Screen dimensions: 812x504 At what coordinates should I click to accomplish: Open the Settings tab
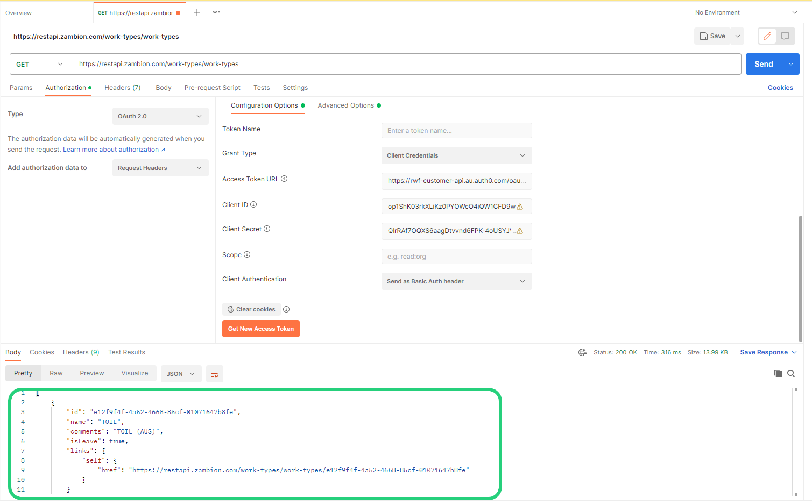point(295,88)
